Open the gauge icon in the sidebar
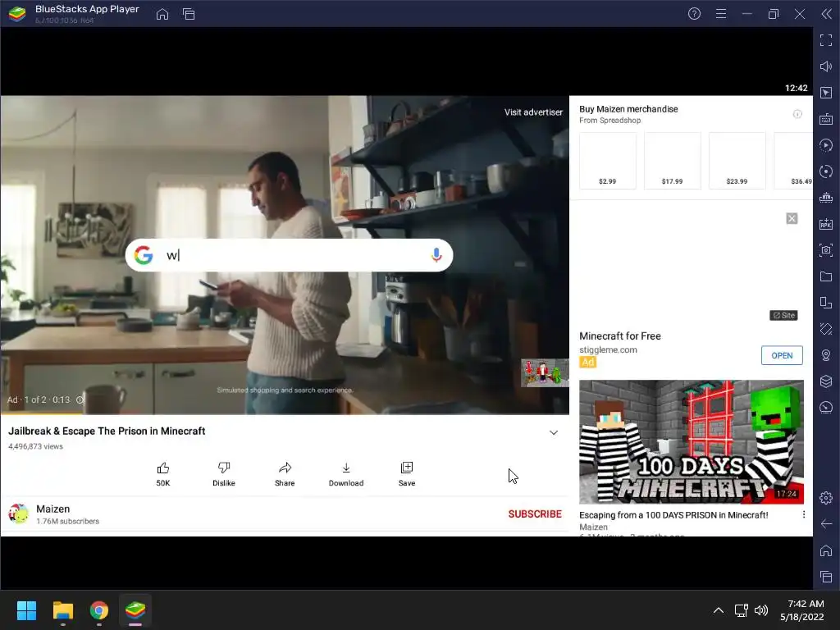Screen dimensions: 840x630 pyautogui.click(x=826, y=408)
